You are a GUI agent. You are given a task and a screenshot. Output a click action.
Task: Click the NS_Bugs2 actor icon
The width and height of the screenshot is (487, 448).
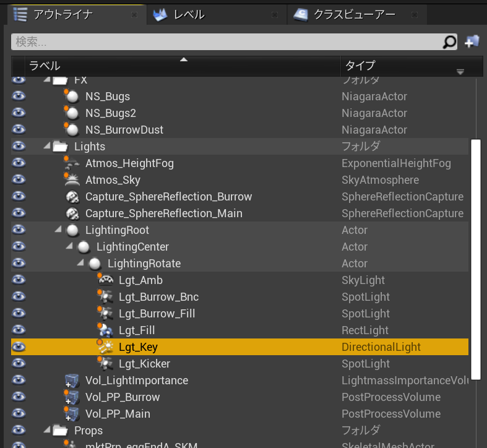click(72, 113)
